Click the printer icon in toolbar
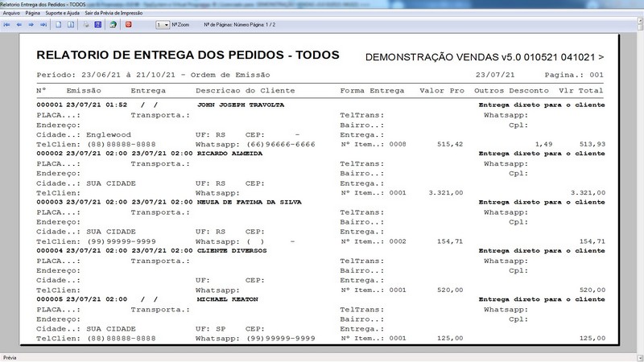The image size is (644, 362). tap(86, 25)
